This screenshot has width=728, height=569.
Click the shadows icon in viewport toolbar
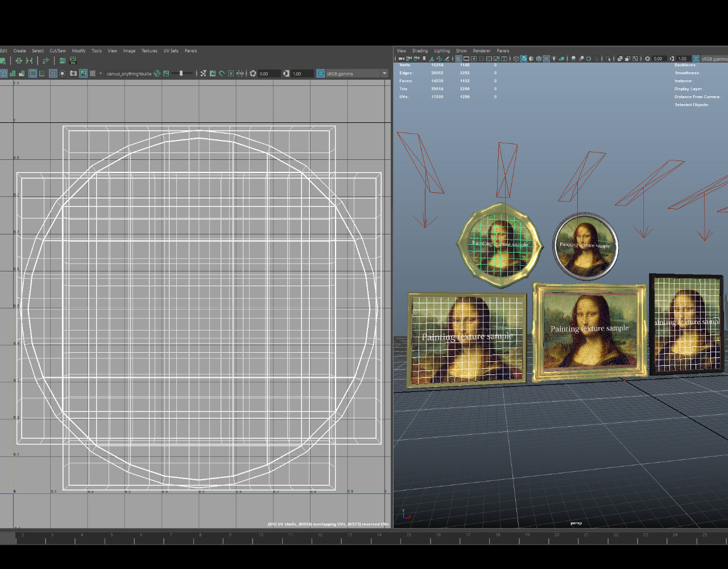coord(561,59)
